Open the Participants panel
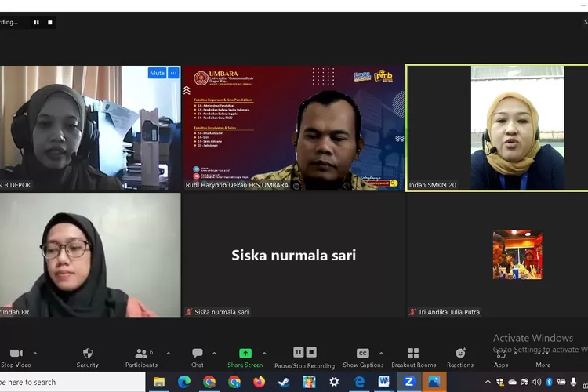Viewport: 588px width, 392px height. click(x=141, y=358)
